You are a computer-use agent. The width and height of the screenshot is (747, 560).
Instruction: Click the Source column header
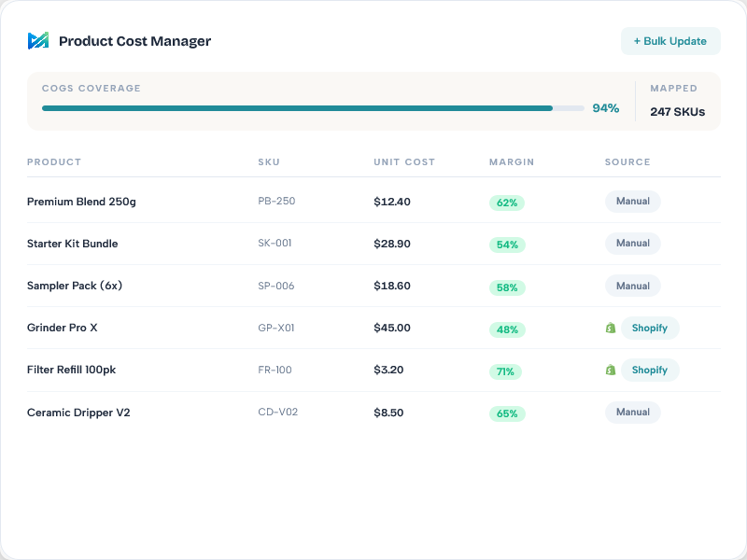tap(627, 162)
